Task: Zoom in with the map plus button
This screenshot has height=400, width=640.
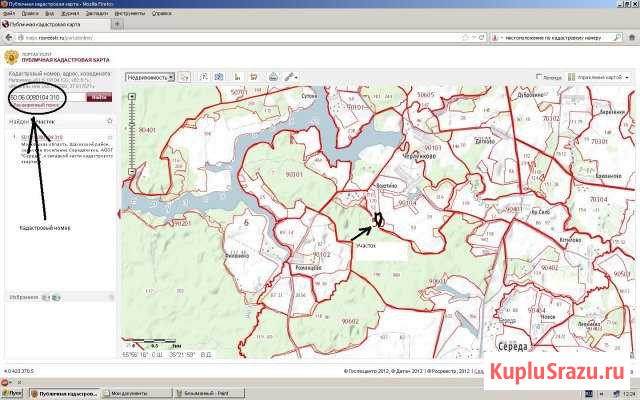Action: coord(132,97)
